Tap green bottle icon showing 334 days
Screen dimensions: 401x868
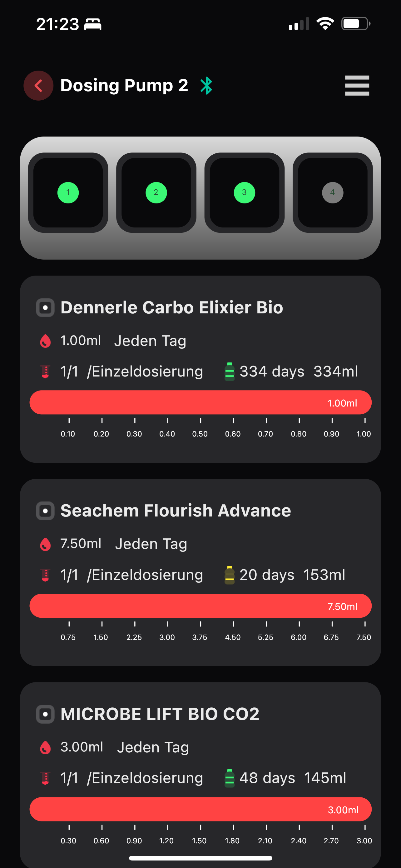[230, 372]
